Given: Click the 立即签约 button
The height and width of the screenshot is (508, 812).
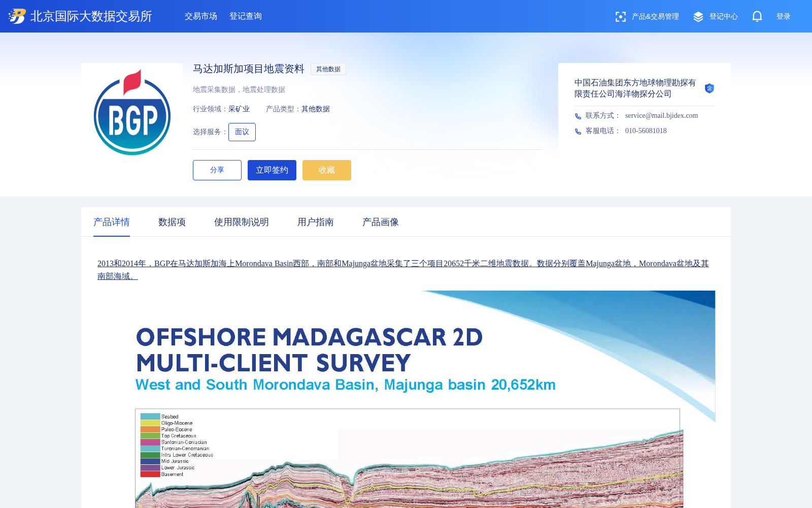Looking at the screenshot, I should coord(272,170).
